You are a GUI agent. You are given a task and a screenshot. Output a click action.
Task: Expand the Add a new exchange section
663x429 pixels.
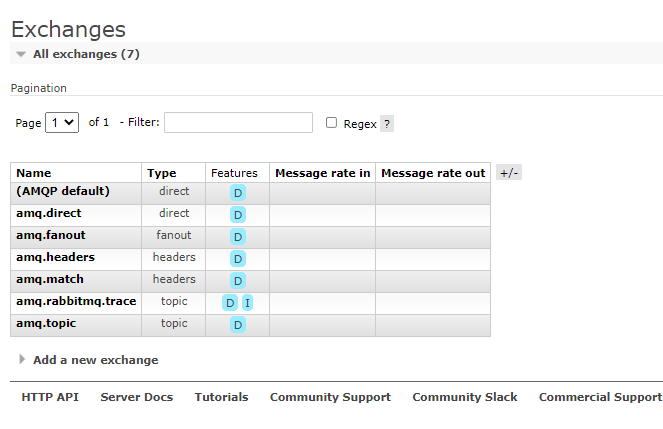click(x=89, y=360)
